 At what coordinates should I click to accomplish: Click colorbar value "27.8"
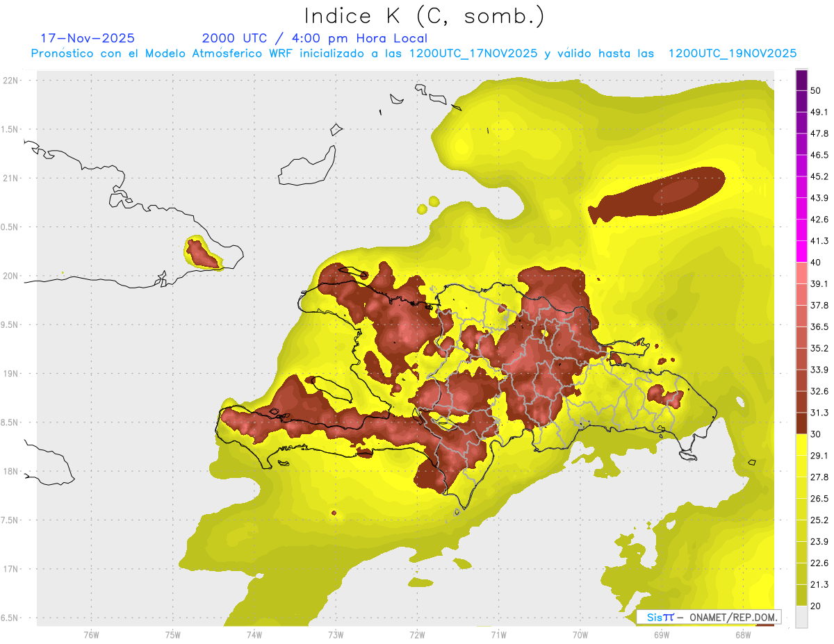[819, 477]
